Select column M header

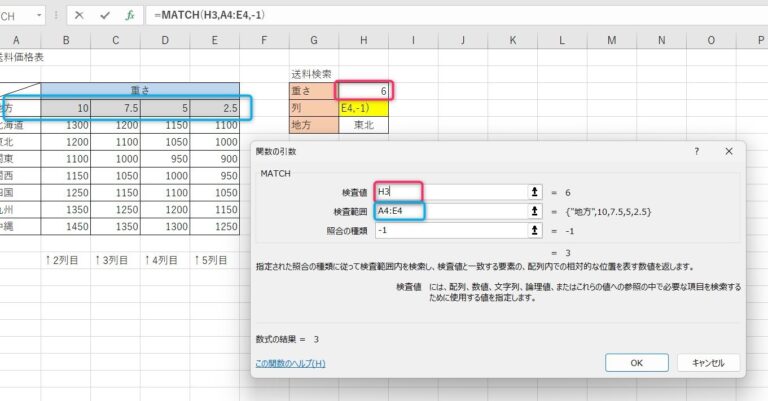point(612,41)
